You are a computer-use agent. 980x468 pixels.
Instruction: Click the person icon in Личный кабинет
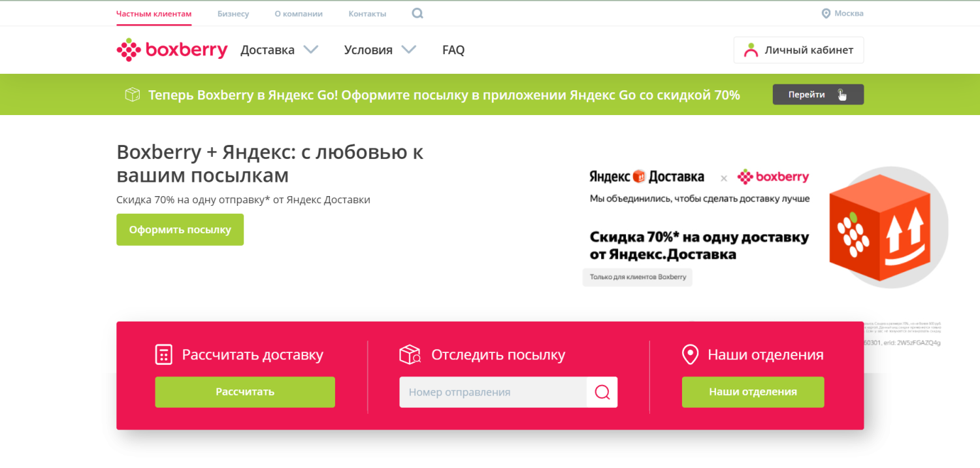point(751,50)
